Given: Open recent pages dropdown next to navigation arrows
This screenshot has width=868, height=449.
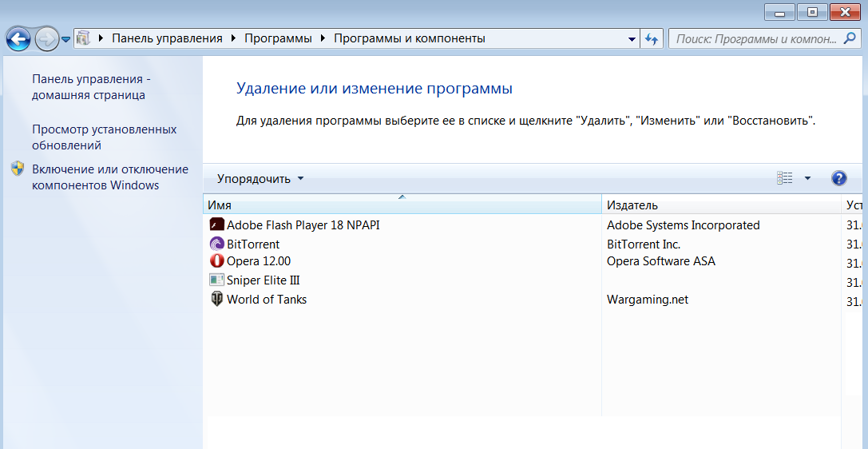Looking at the screenshot, I should pyautogui.click(x=65, y=38).
